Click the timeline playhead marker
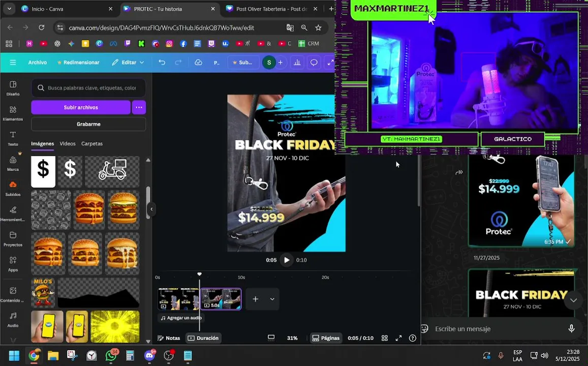The image size is (588, 366). [x=200, y=274]
